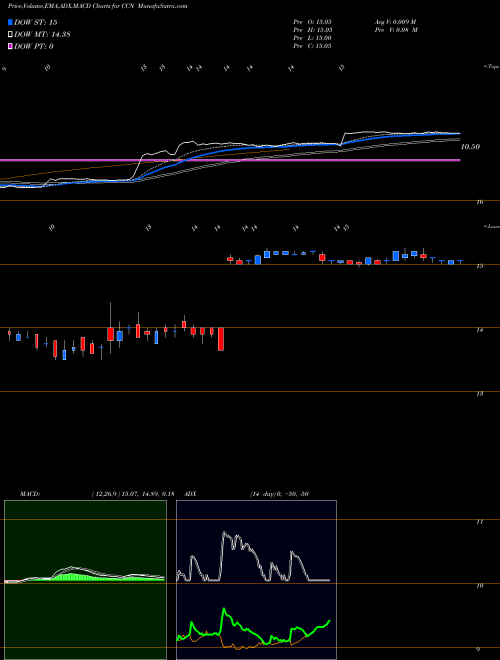500x660 pixels.
Task: Click the ADX parameters '(14 day) 0, +50, -50'
Action: coord(279,494)
